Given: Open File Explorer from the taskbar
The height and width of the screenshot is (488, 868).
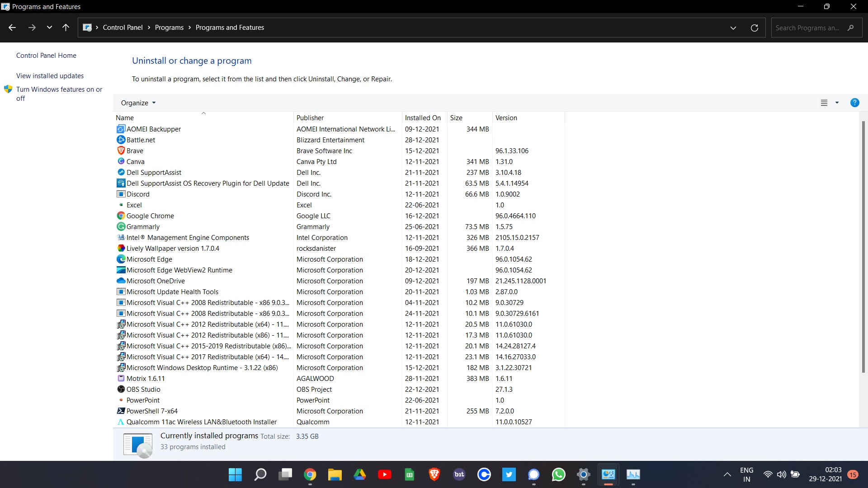Looking at the screenshot, I should tap(335, 474).
